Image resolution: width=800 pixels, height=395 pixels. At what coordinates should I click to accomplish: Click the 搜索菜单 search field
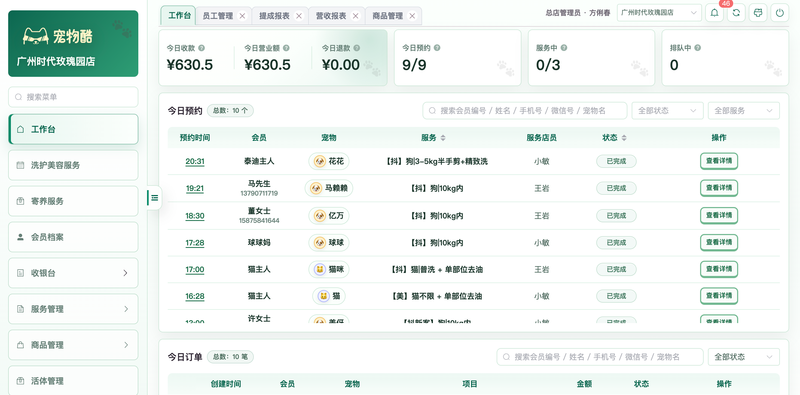73,96
